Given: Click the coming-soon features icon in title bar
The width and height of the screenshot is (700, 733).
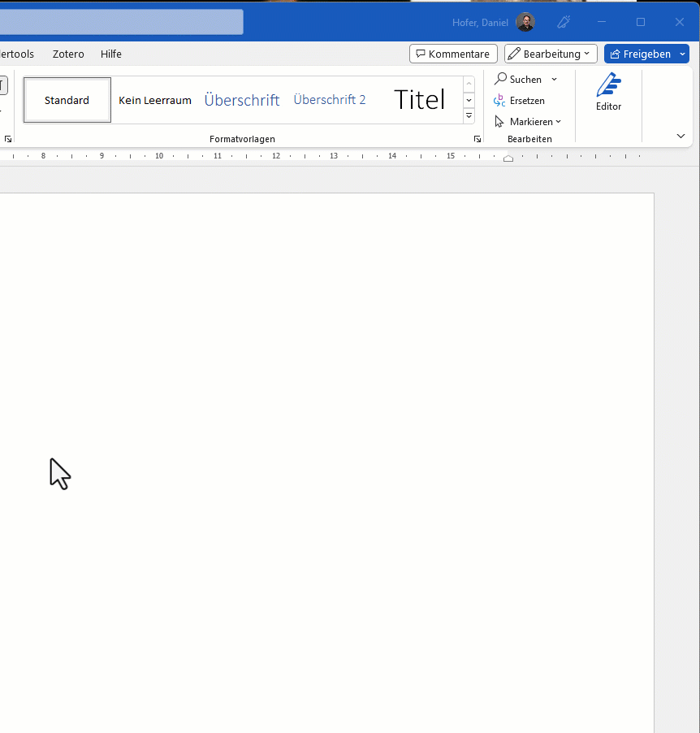Looking at the screenshot, I should coord(564,22).
